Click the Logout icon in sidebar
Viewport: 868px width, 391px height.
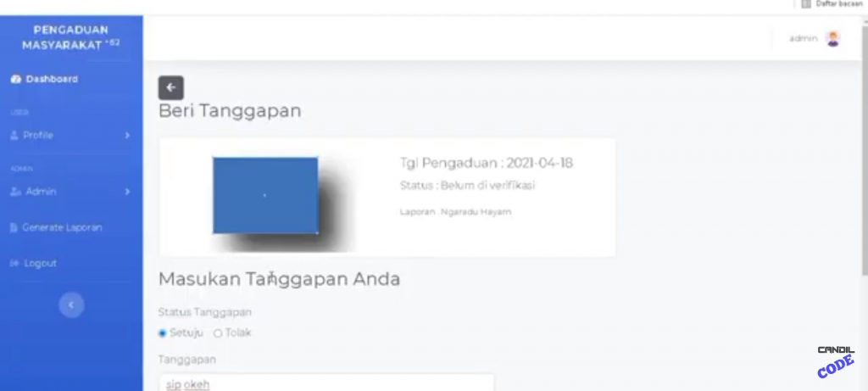[14, 264]
